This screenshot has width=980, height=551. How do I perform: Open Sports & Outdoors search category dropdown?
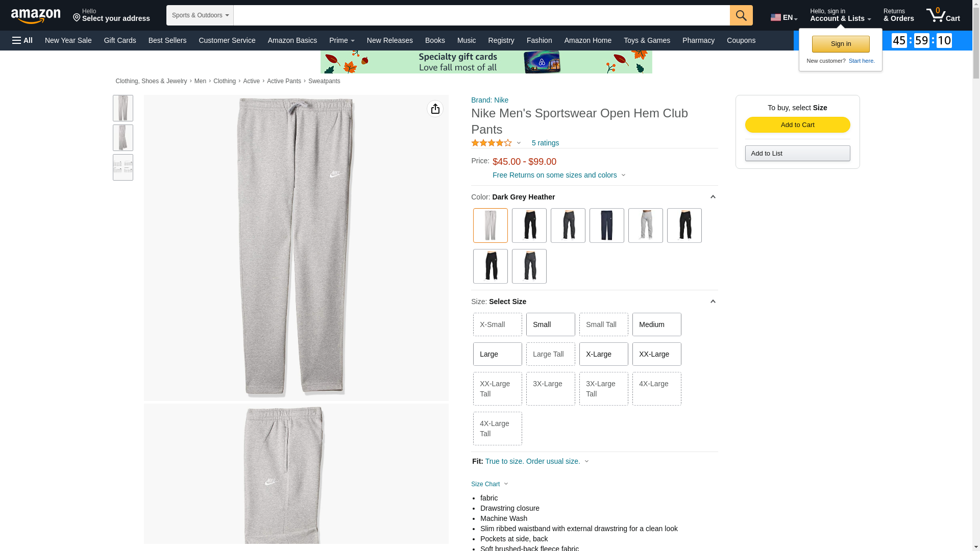(200, 15)
